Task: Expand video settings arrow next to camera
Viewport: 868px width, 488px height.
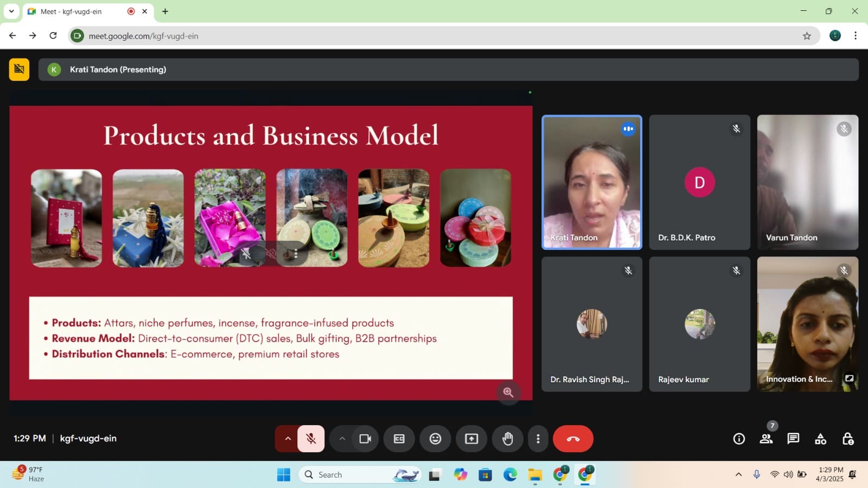Action: 342,439
